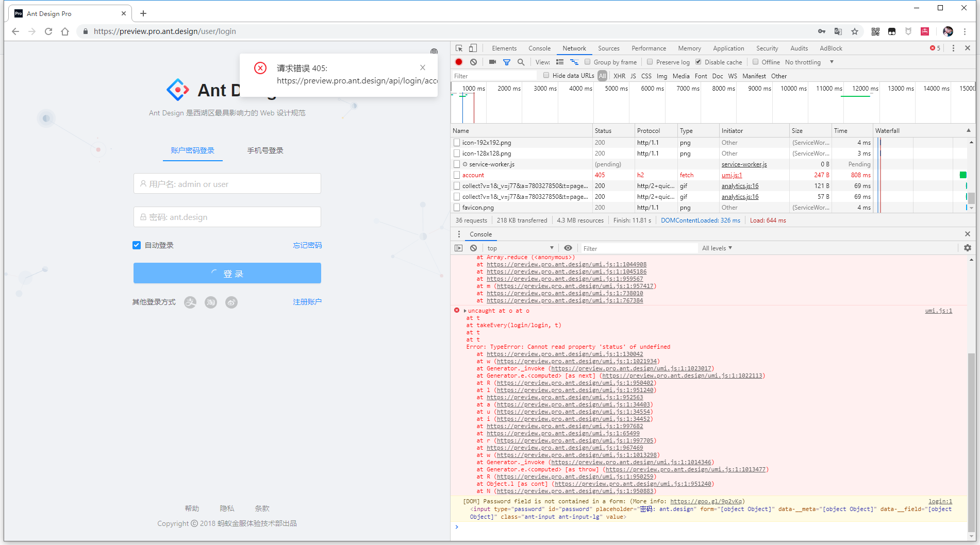Viewport: 980px width, 545px height.
Task: Open the language globe icon on login page
Action: pyautogui.click(x=434, y=52)
